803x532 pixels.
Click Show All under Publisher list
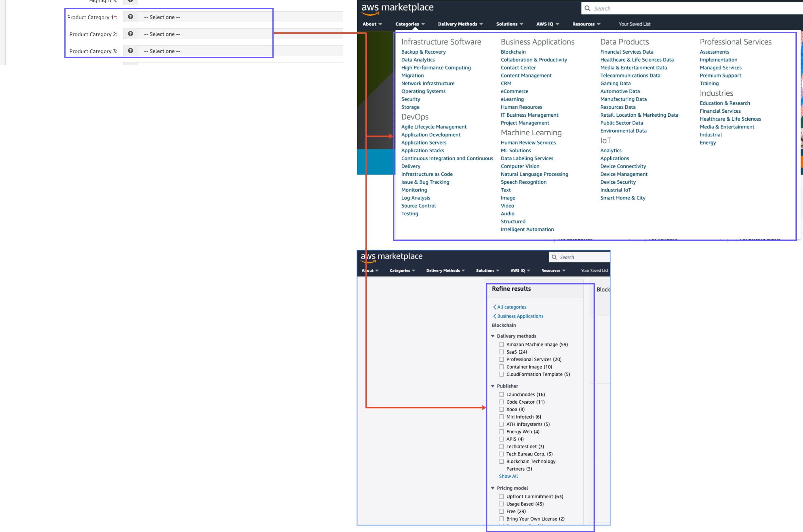click(508, 476)
